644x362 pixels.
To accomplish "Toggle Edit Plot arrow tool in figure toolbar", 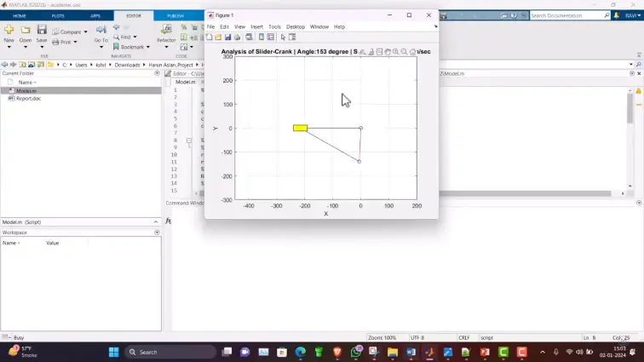I will click(283, 37).
